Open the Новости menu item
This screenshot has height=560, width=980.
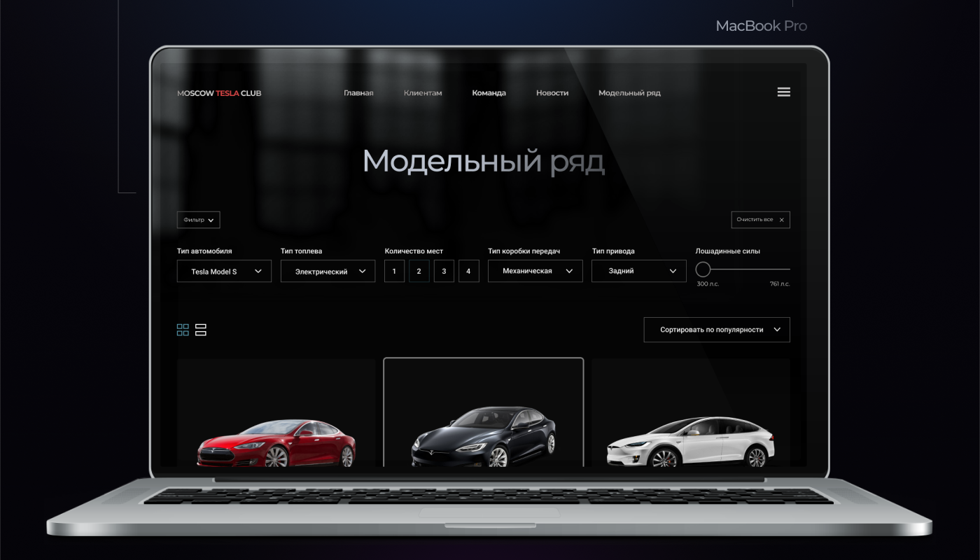click(552, 93)
